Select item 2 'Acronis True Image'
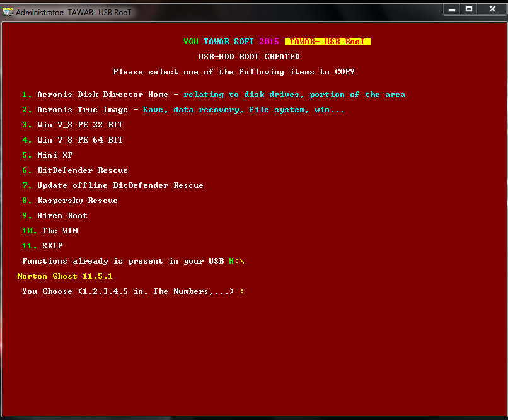The image size is (508, 420). [75, 110]
